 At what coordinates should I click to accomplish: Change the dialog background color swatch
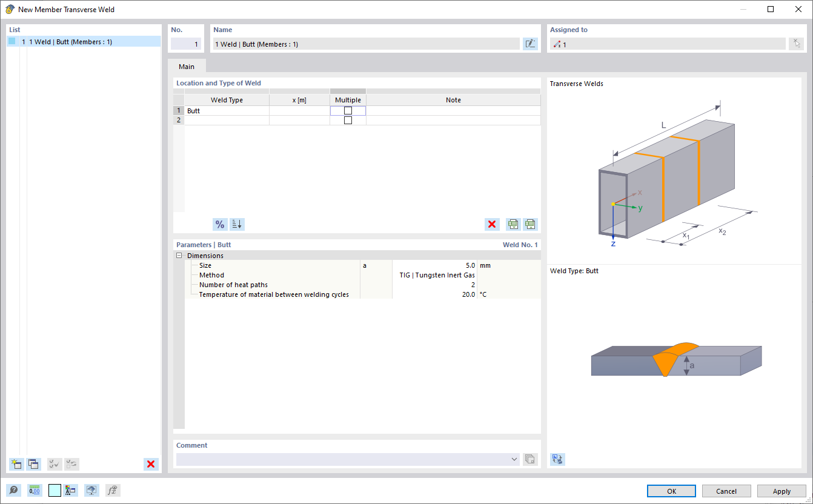55,490
